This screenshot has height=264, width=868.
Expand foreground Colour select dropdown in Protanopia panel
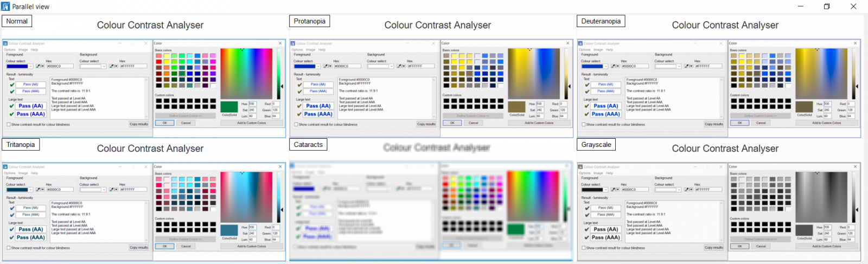click(318, 66)
